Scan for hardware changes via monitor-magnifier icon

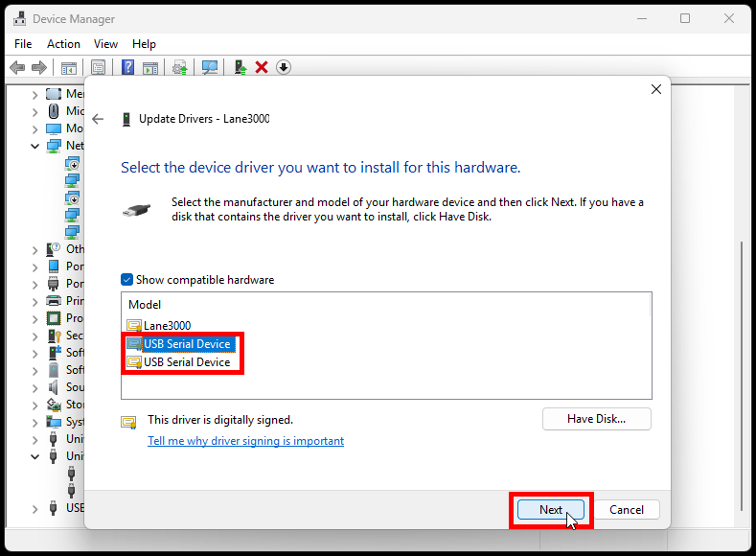tap(210, 67)
